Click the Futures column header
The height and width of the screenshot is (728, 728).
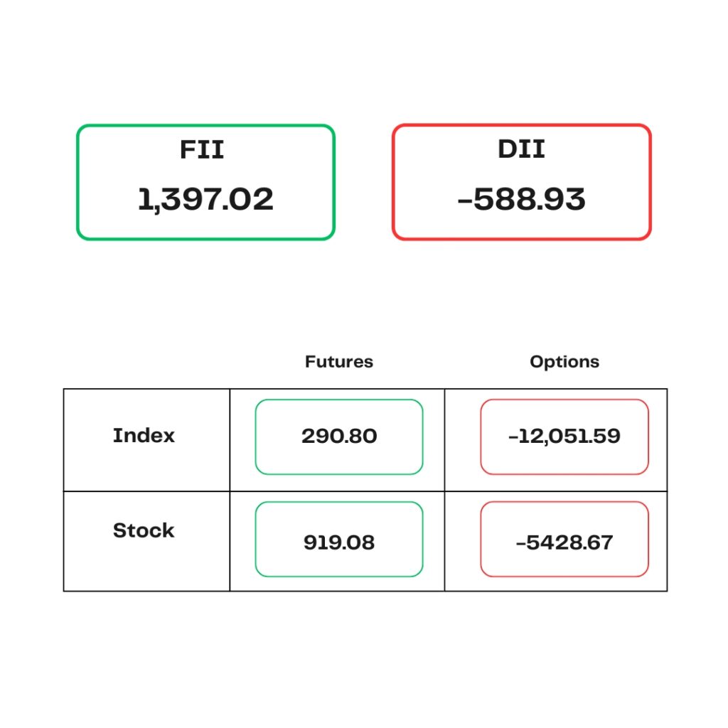[x=339, y=362]
